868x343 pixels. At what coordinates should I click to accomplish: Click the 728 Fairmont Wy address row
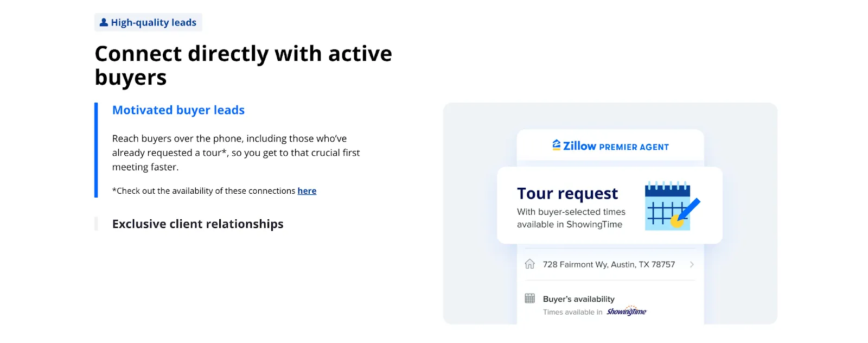pyautogui.click(x=609, y=264)
